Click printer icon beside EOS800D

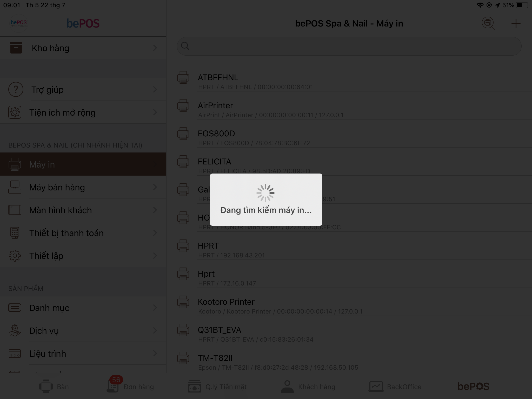coord(183,134)
